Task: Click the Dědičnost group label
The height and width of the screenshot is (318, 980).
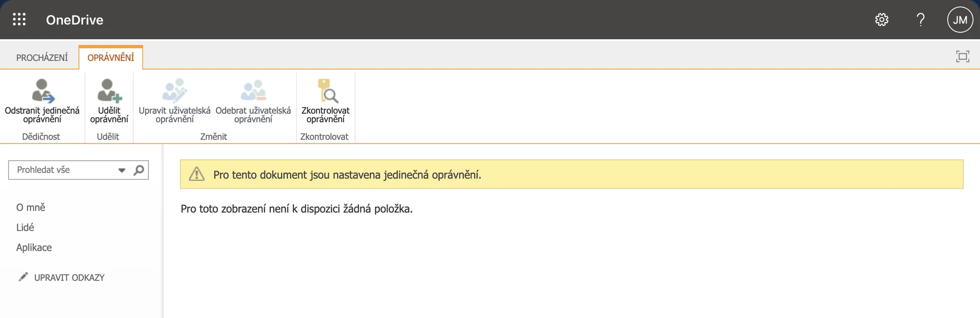Action: [x=41, y=137]
